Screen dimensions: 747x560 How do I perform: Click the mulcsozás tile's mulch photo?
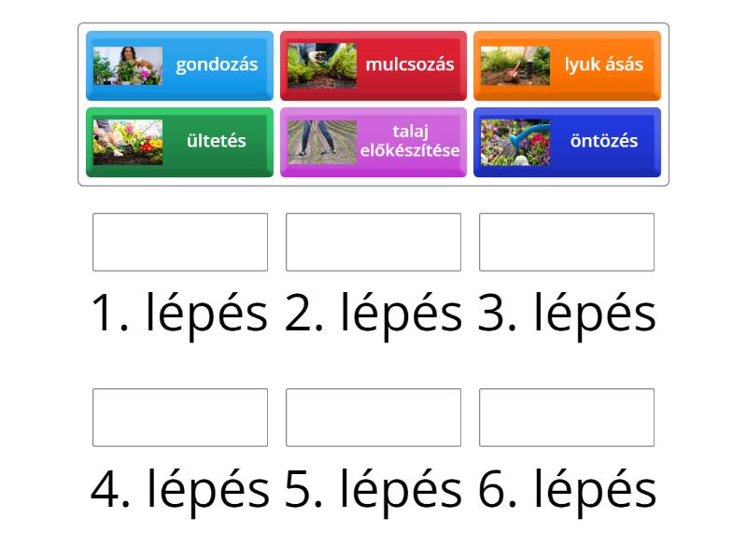coord(322,65)
